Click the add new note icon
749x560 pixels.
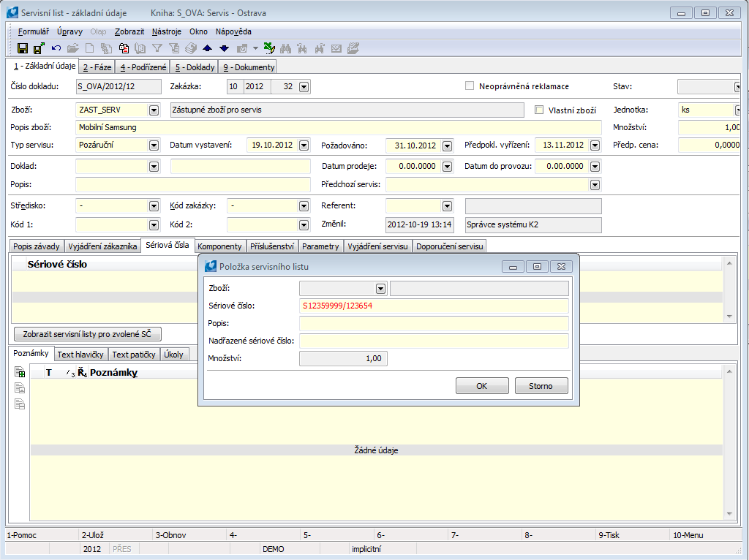pos(20,373)
